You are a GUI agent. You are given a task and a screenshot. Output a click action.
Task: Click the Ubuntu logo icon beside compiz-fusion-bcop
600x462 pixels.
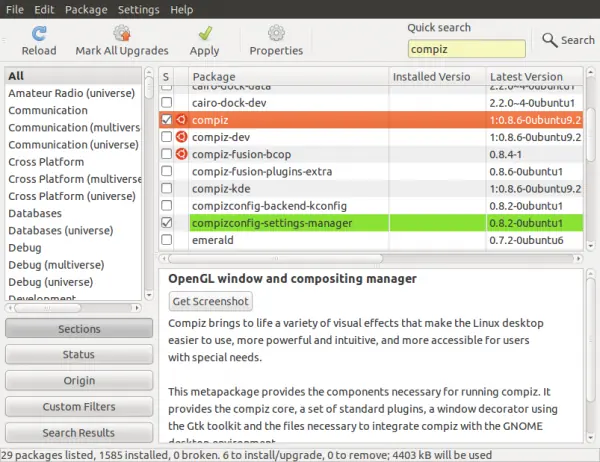[x=181, y=154]
